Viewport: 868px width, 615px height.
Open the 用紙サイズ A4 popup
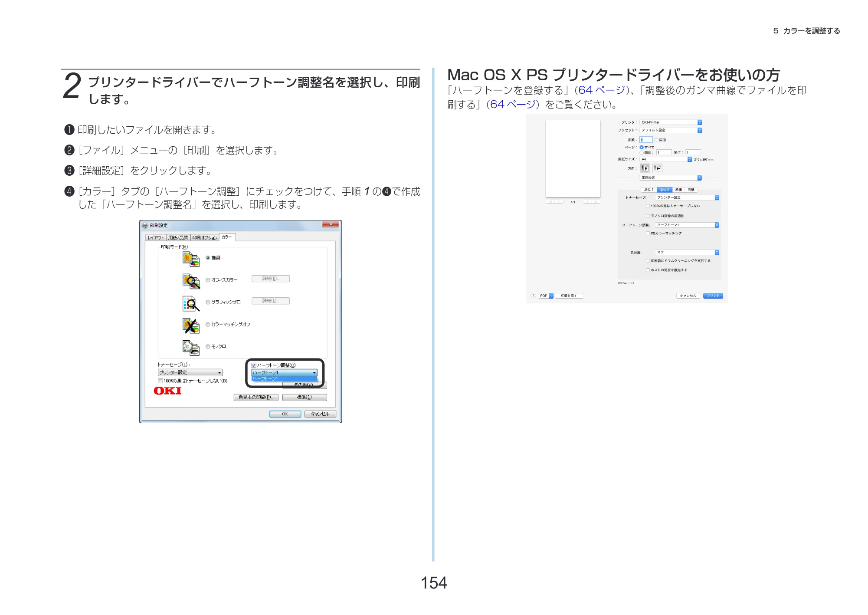[666, 159]
